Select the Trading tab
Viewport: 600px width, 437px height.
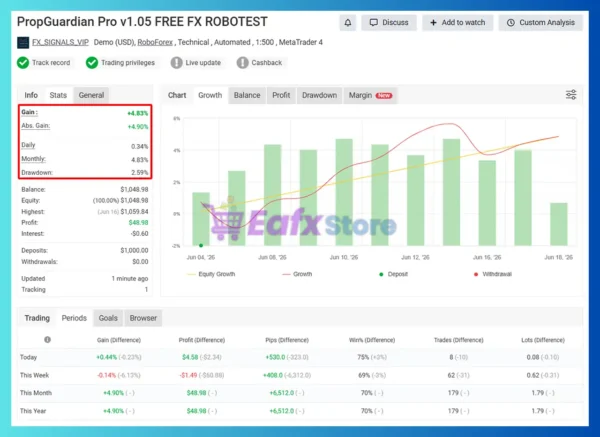37,318
